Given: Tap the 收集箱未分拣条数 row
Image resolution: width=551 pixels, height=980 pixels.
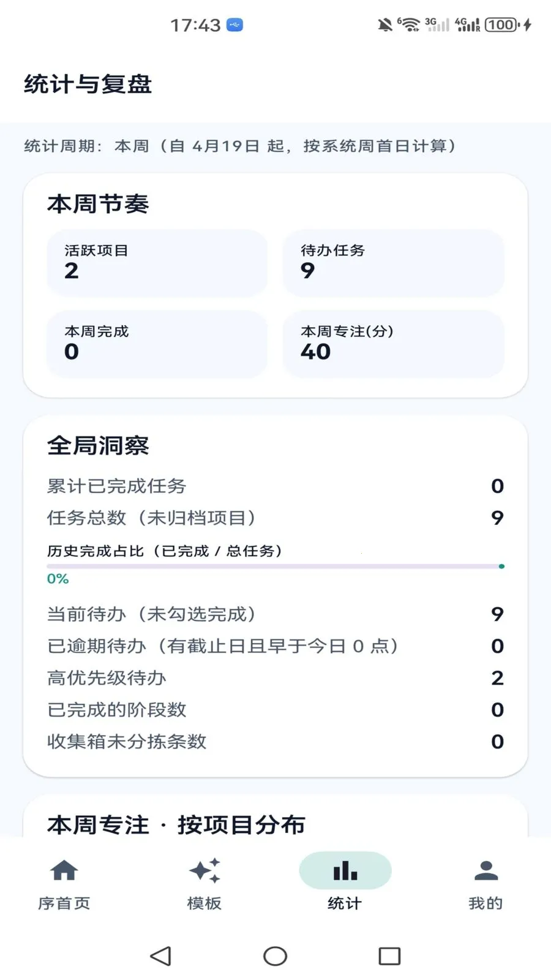Looking at the screenshot, I should (275, 742).
